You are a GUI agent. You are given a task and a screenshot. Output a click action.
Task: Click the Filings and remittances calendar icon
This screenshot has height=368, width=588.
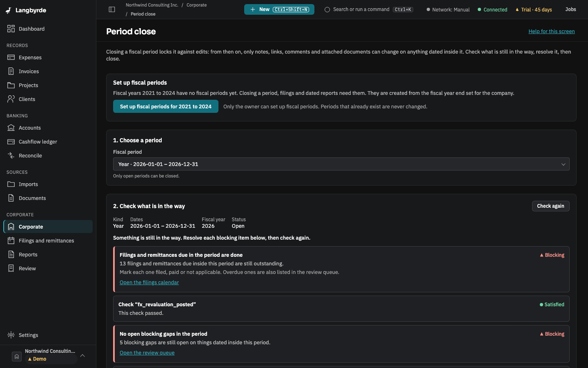(11, 240)
